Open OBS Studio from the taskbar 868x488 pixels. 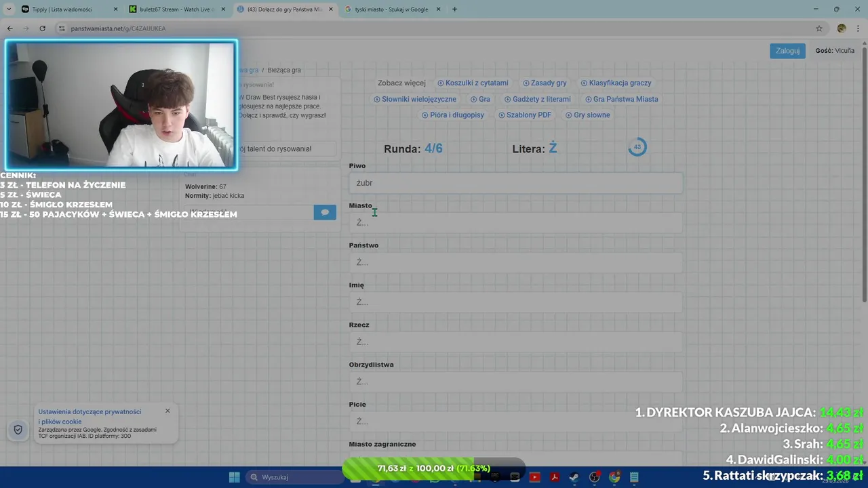(x=595, y=477)
